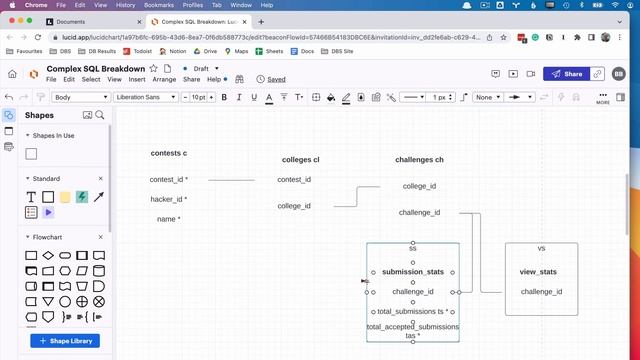Image resolution: width=640 pixels, height=360 pixels.
Task: Open the Insert menu
Action: [137, 79]
